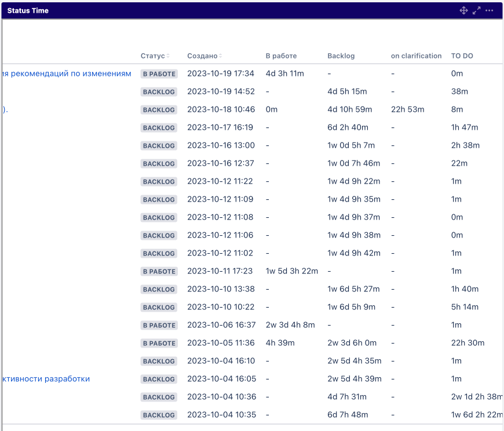Screen dimensions: 504x431
Task: Click the on clarification column header
Action: click(x=416, y=56)
